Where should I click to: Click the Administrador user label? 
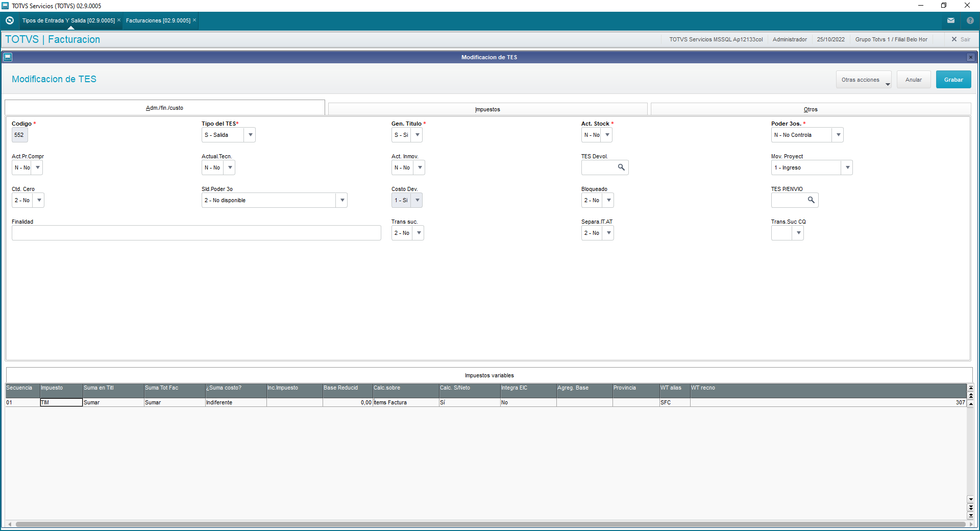point(790,39)
